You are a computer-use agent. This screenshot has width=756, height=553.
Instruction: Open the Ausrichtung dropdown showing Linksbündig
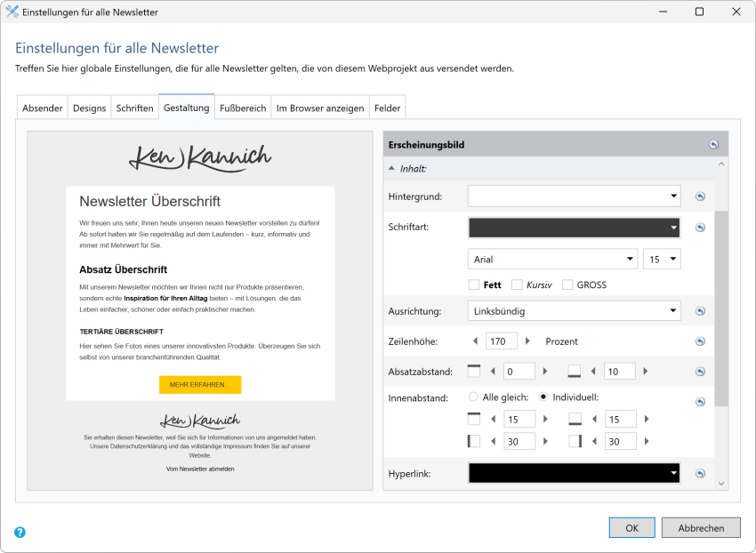(x=574, y=311)
